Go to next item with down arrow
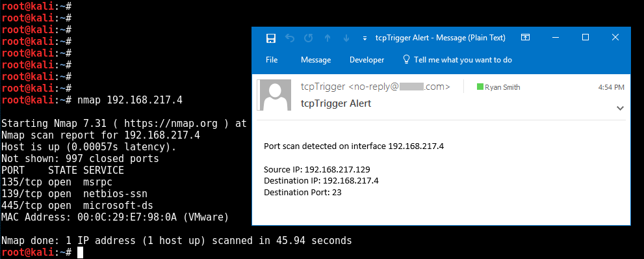 346,38
